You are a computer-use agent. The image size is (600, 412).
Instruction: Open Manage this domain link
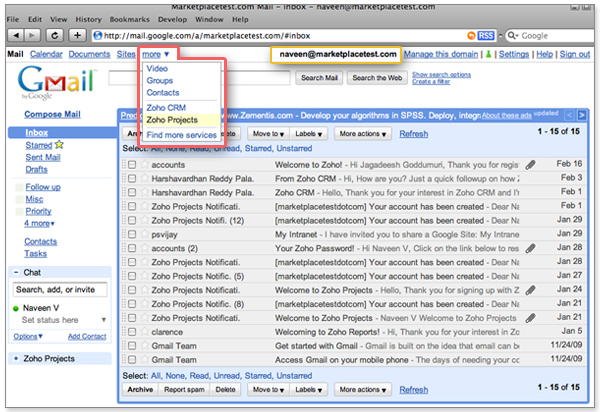(x=441, y=54)
